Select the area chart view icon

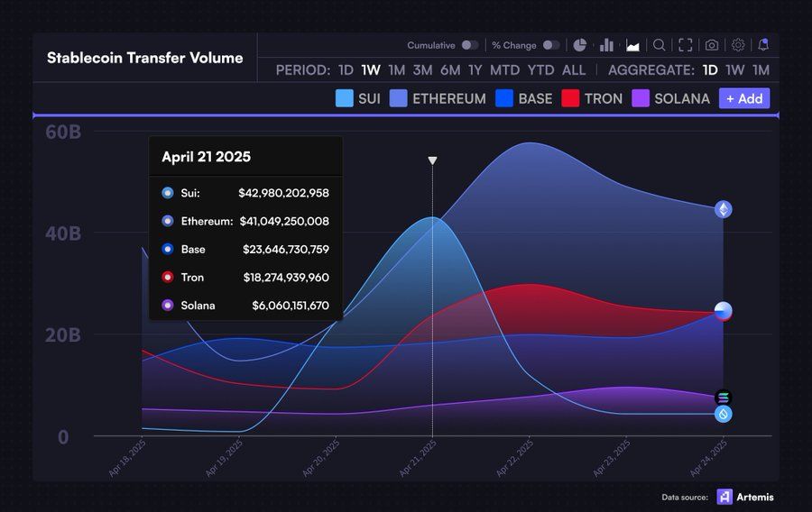(632, 45)
